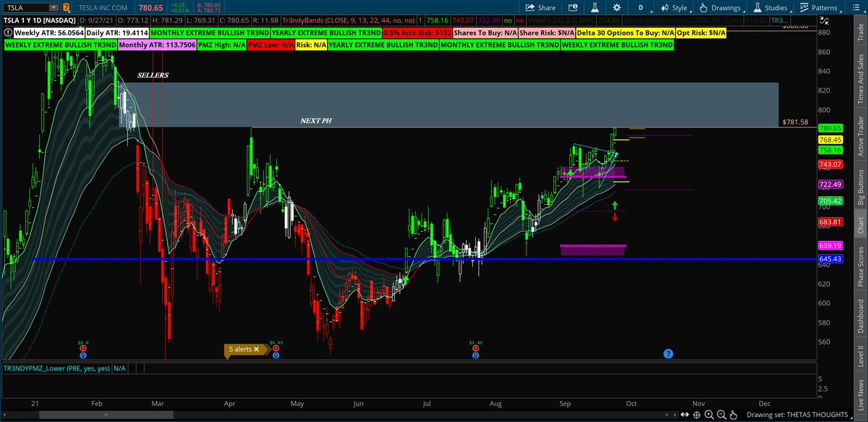Image resolution: width=868 pixels, height=422 pixels.
Task: Click the TR3NDYPMZ_Lower study label
Action: coord(56,368)
